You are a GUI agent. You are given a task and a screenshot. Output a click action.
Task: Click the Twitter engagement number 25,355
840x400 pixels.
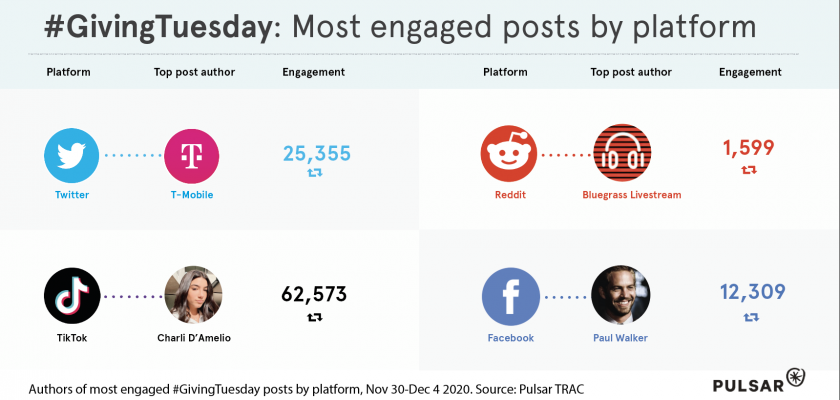pos(316,153)
